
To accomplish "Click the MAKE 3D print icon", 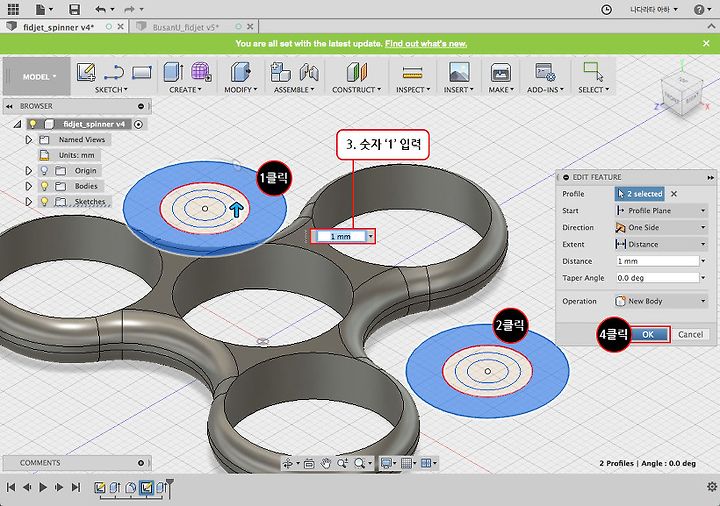I will (x=501, y=73).
